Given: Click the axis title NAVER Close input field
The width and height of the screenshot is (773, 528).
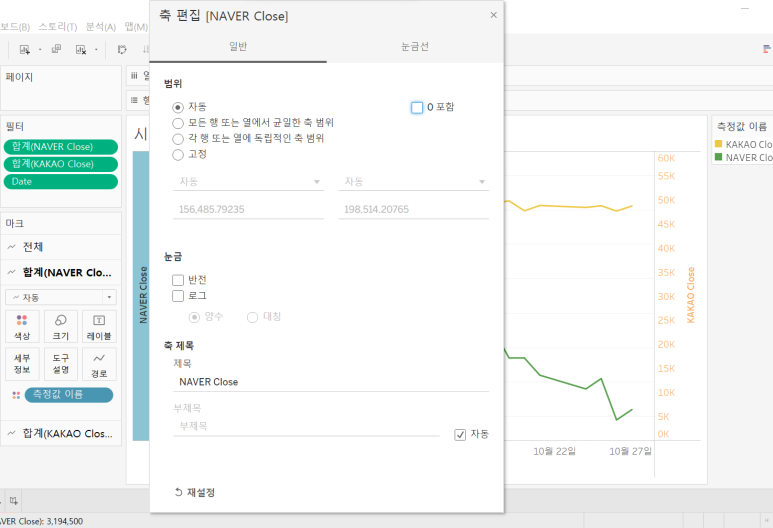Looking at the screenshot, I should pos(331,382).
